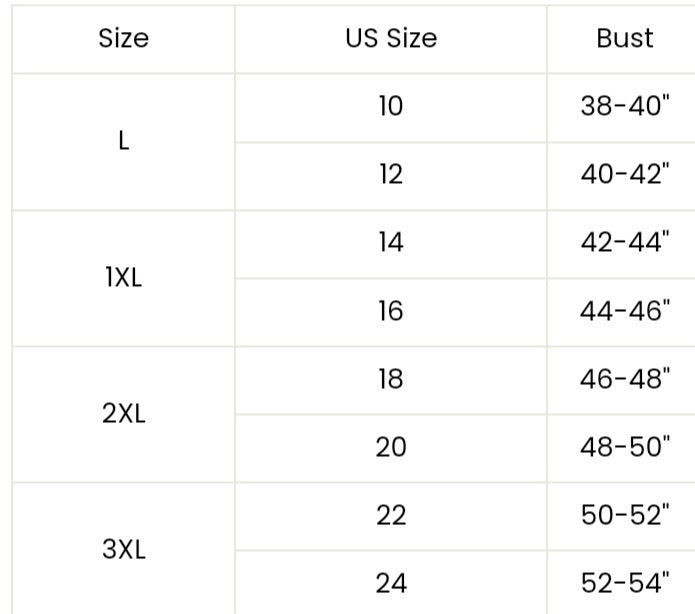Select the 44-46" bust measurement

point(624,311)
